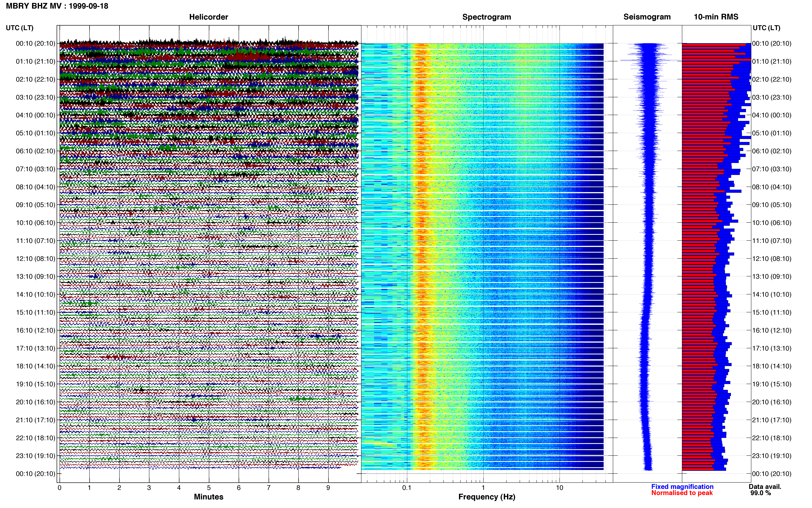
Task: Click left time label '14:10 (10:10)'
Action: point(36,294)
